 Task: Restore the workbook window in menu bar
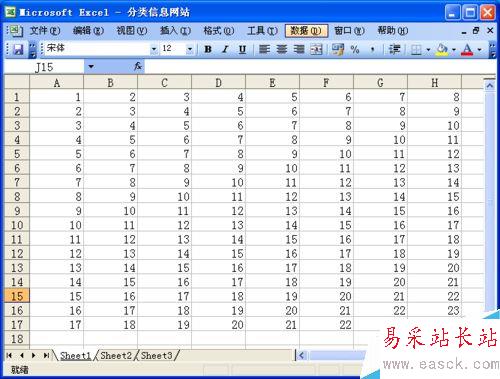point(476,31)
